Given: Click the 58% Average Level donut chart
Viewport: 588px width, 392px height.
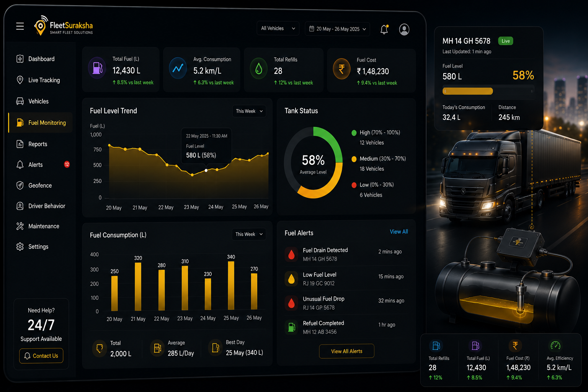Looking at the screenshot, I should click(x=313, y=163).
